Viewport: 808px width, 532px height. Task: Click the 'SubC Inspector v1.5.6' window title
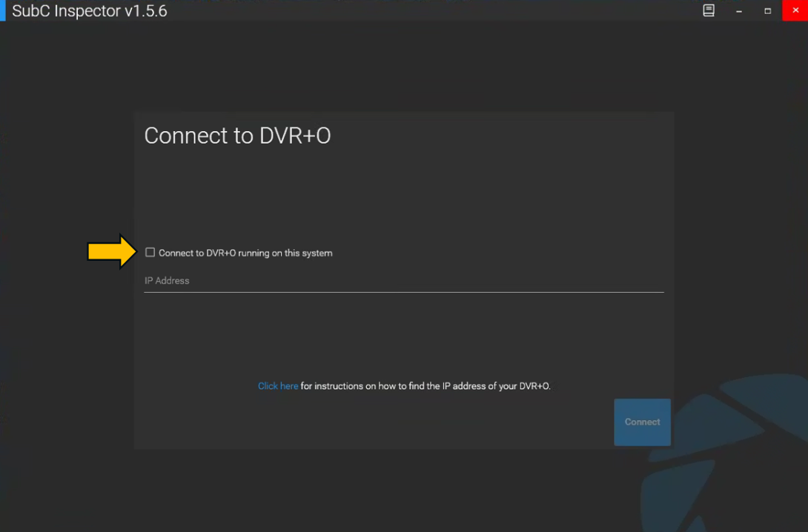90,12
